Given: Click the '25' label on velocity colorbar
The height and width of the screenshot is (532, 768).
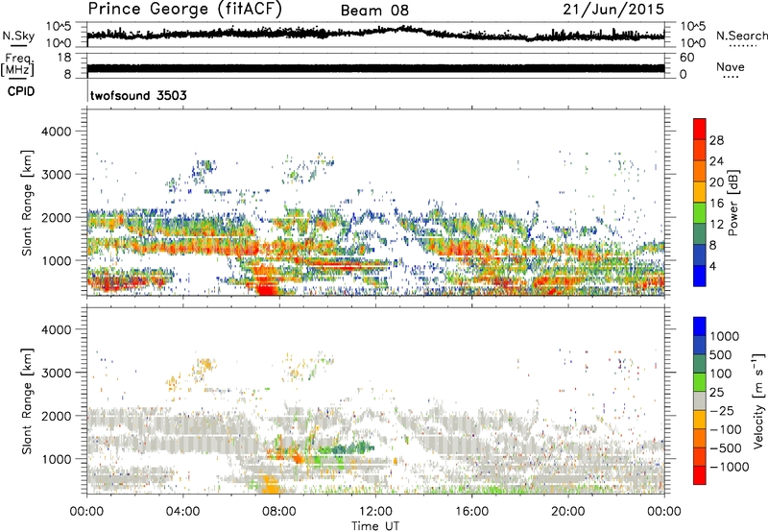Looking at the screenshot, I should coord(716,392).
